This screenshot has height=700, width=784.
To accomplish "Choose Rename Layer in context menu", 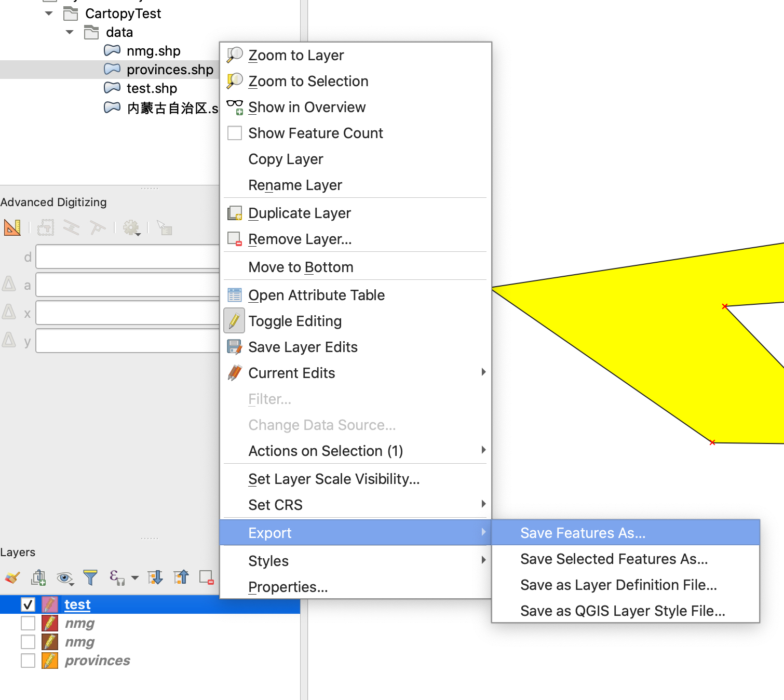I will 355,185.
